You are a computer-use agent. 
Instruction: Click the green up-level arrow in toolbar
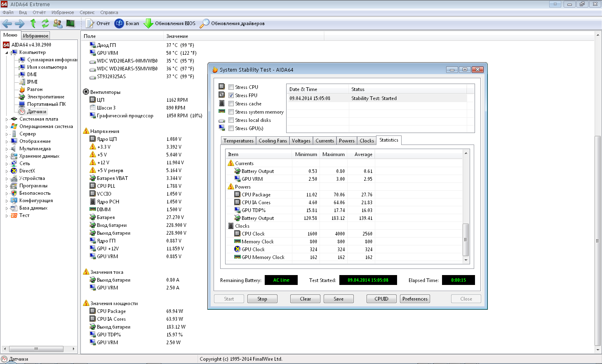click(x=33, y=23)
